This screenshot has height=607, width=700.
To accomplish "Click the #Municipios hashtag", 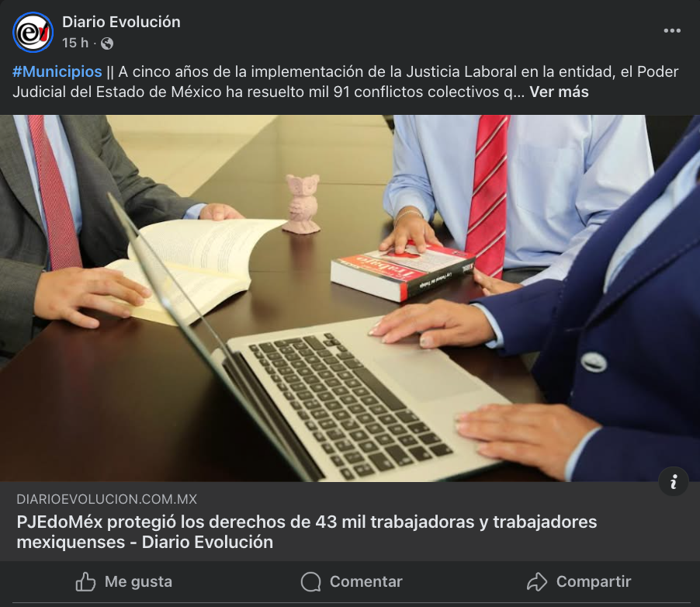I will 57,71.
